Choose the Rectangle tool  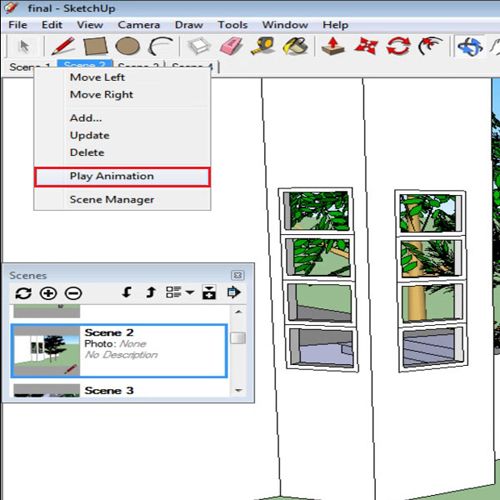96,46
